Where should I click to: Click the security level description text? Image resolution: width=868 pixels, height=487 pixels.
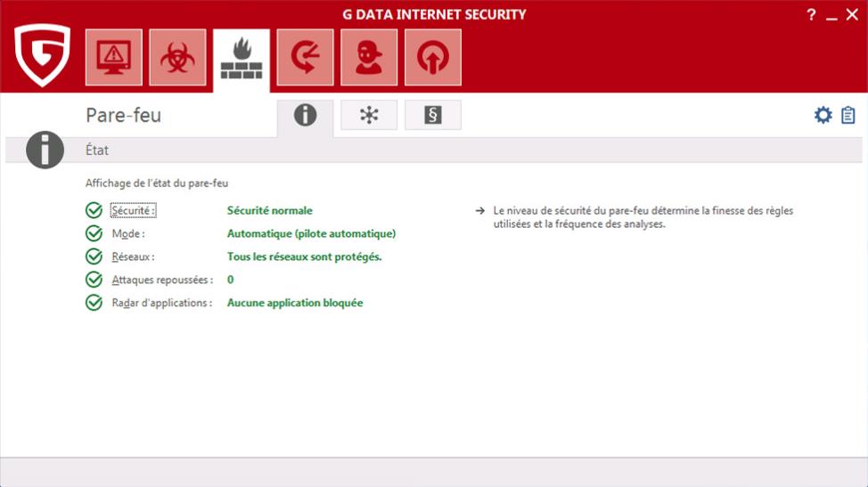pos(643,217)
